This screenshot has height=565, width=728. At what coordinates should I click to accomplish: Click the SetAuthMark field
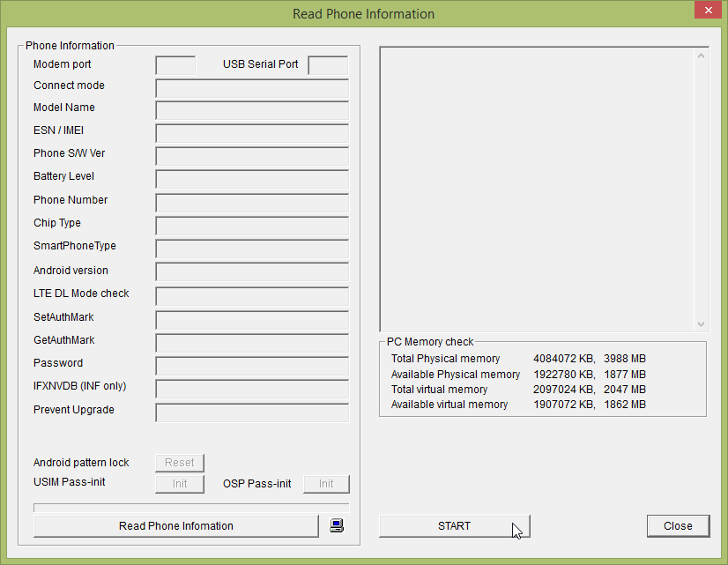click(252, 320)
